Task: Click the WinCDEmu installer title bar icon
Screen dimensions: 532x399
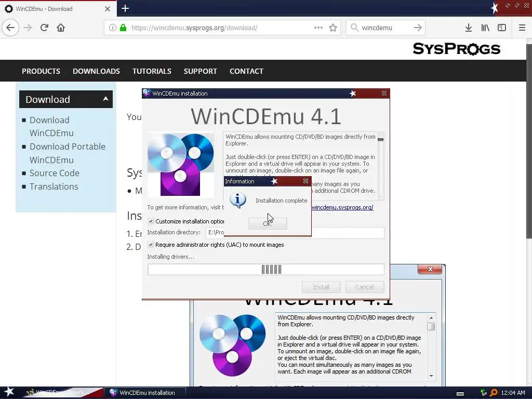Action: 147,93
